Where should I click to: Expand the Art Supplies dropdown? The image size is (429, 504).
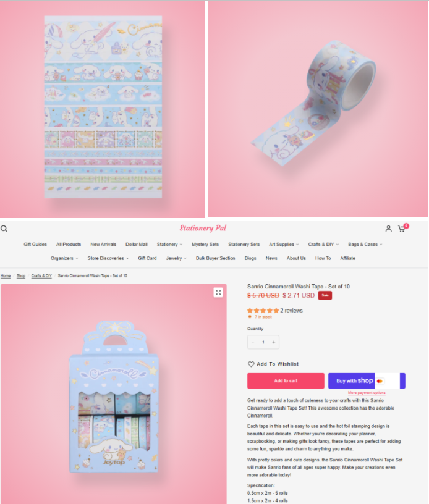(284, 245)
